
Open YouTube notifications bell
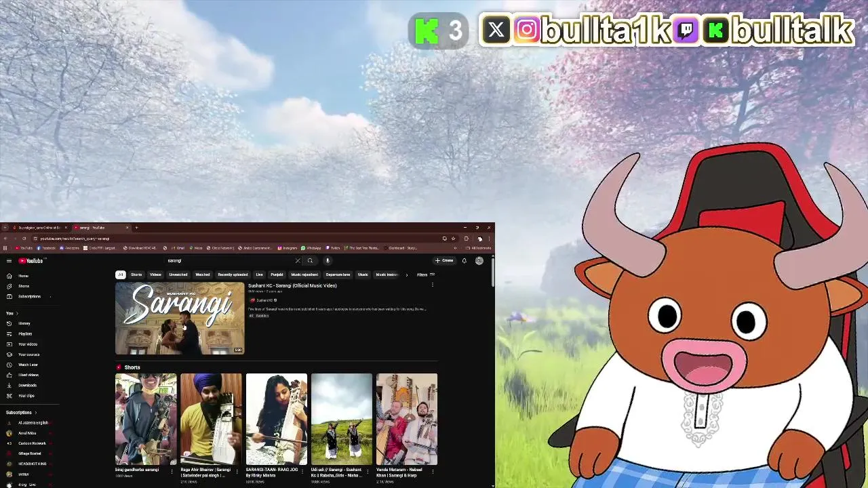[x=465, y=261]
